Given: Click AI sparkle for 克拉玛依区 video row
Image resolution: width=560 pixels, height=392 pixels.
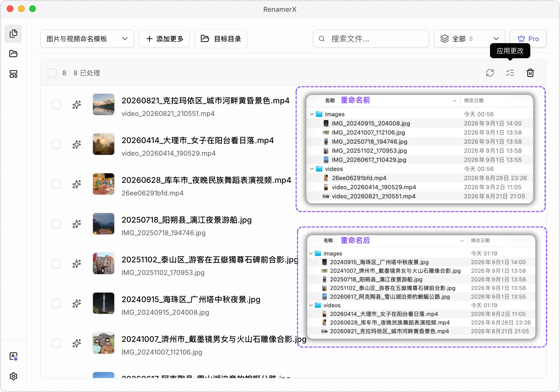Looking at the screenshot, I should (77, 105).
